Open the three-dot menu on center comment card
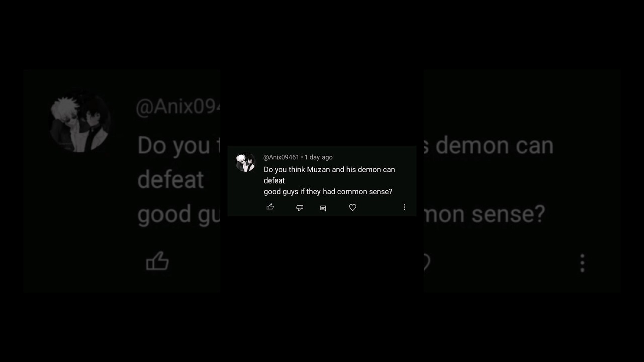This screenshot has height=362, width=644. pyautogui.click(x=404, y=207)
